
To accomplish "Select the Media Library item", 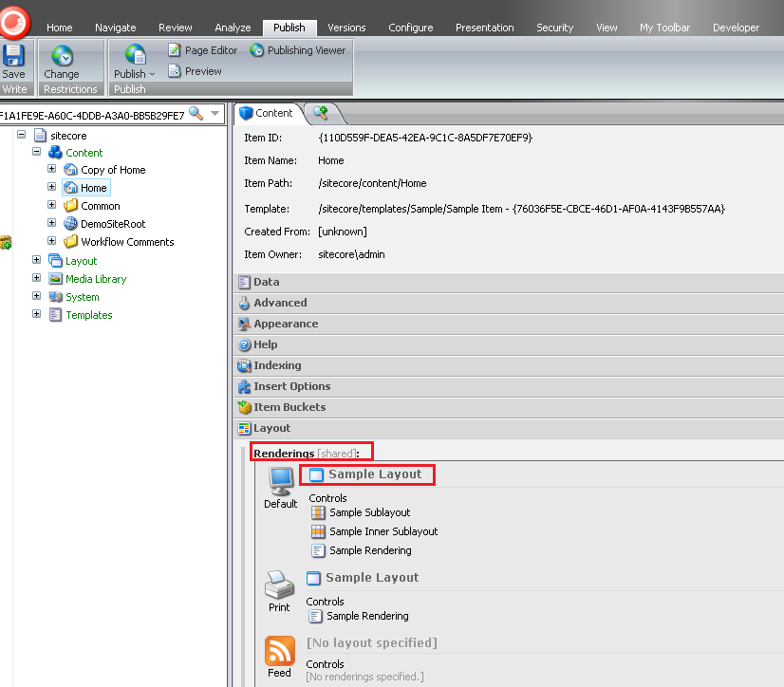I will click(88, 279).
